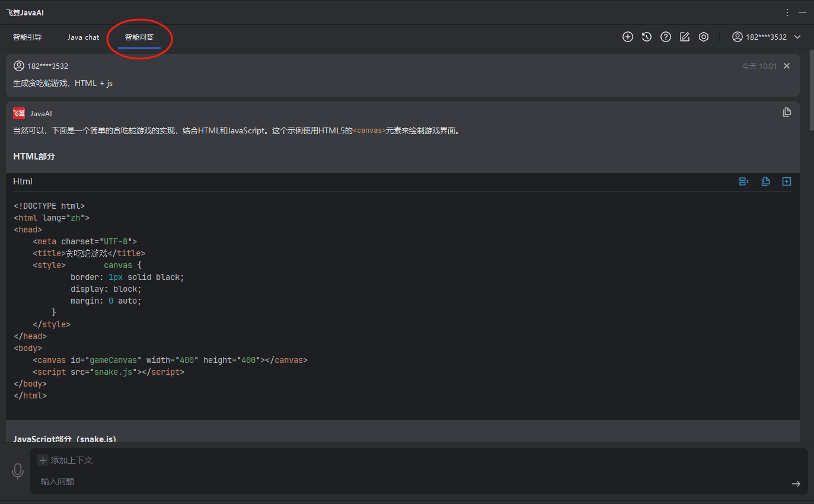Open settings hexagon icon
Viewport: 814px width, 504px height.
[704, 37]
